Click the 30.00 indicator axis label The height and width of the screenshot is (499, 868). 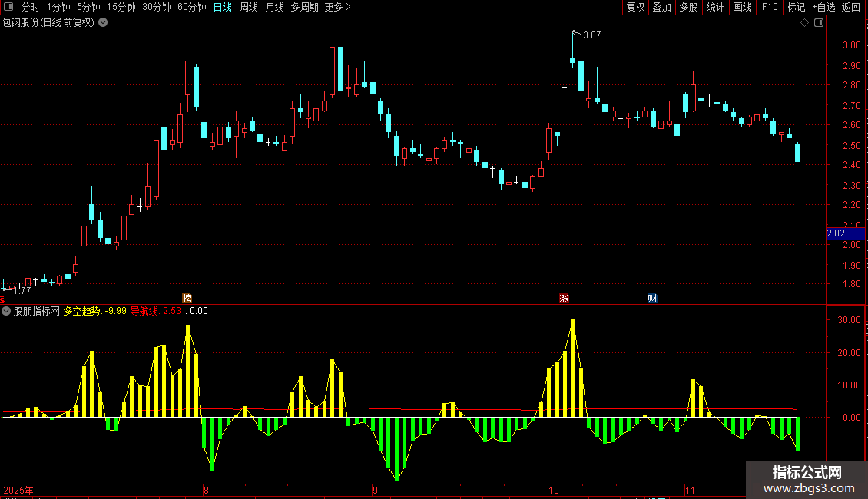tap(849, 320)
